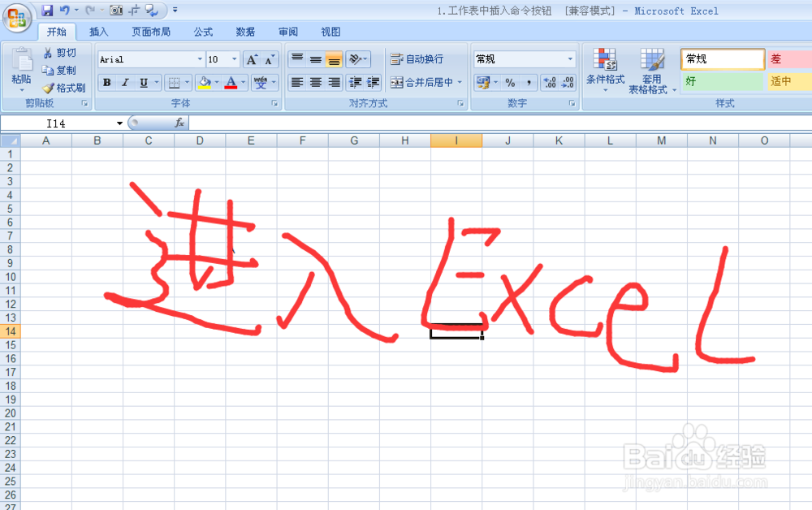Increase the cell indent
The height and width of the screenshot is (510, 812).
[x=373, y=82]
